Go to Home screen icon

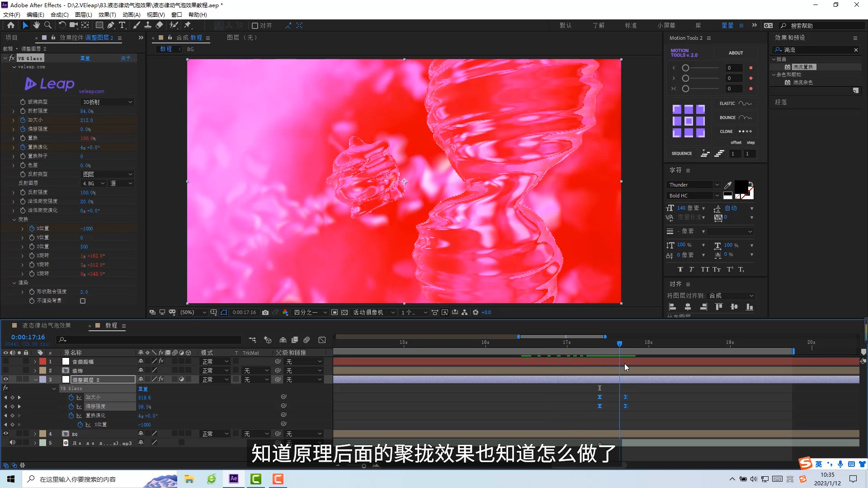pos(11,25)
